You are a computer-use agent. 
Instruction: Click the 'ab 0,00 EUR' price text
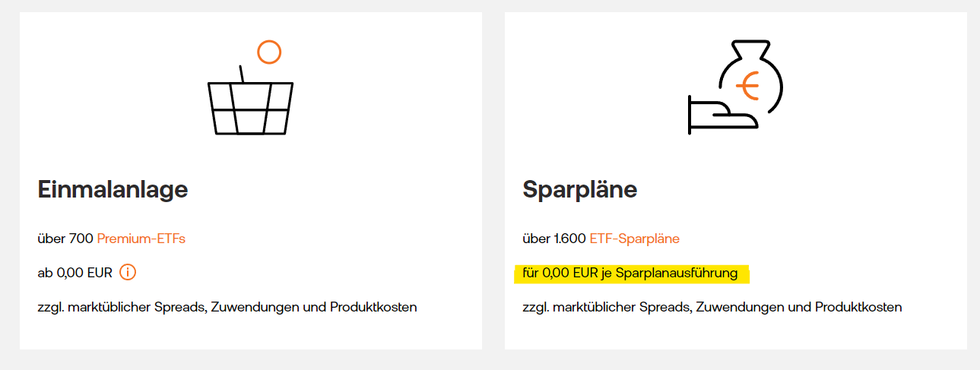(75, 272)
